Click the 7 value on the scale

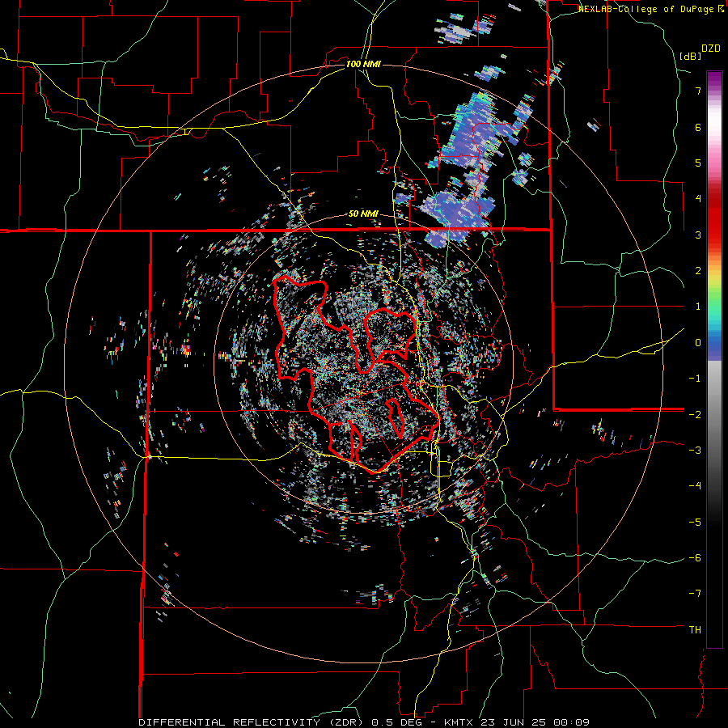tap(698, 91)
